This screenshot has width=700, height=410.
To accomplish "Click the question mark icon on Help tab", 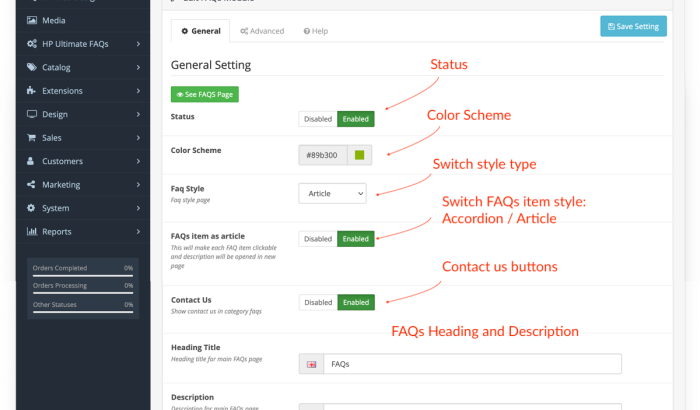I will (x=307, y=31).
